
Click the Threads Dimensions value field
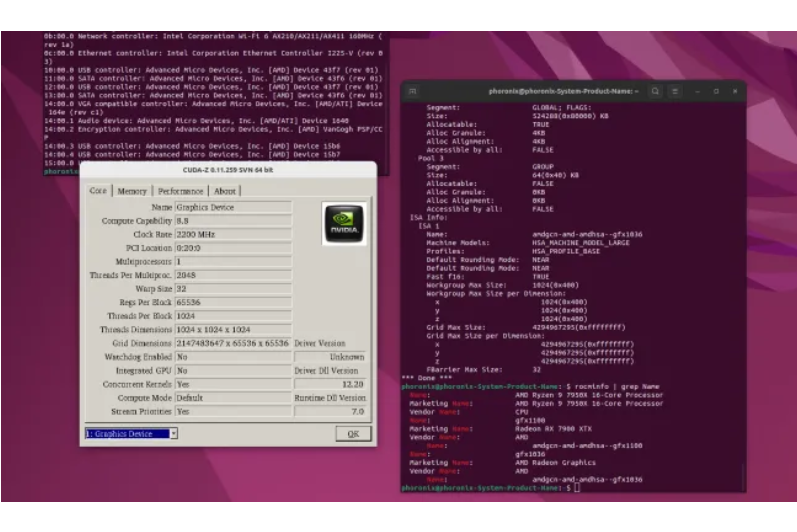click(x=233, y=330)
